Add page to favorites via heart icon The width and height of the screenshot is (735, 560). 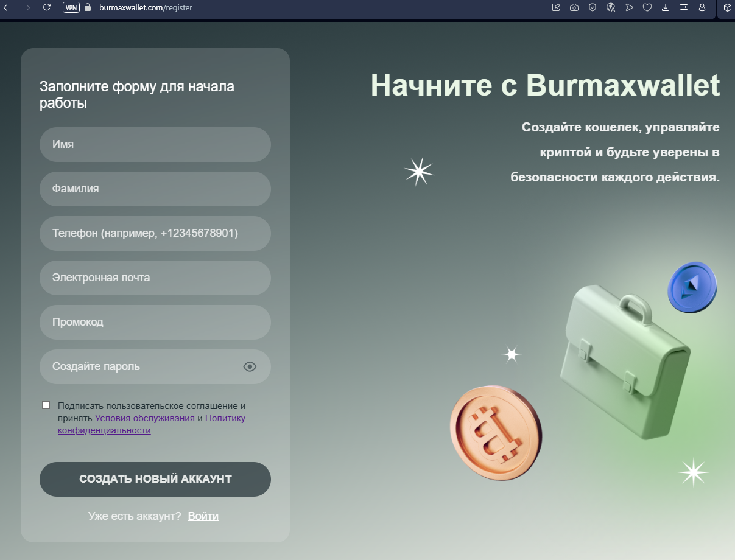(647, 8)
